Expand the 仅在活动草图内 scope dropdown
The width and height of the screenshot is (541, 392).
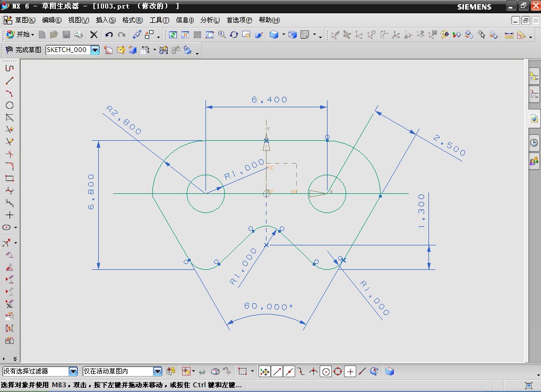coord(157,371)
